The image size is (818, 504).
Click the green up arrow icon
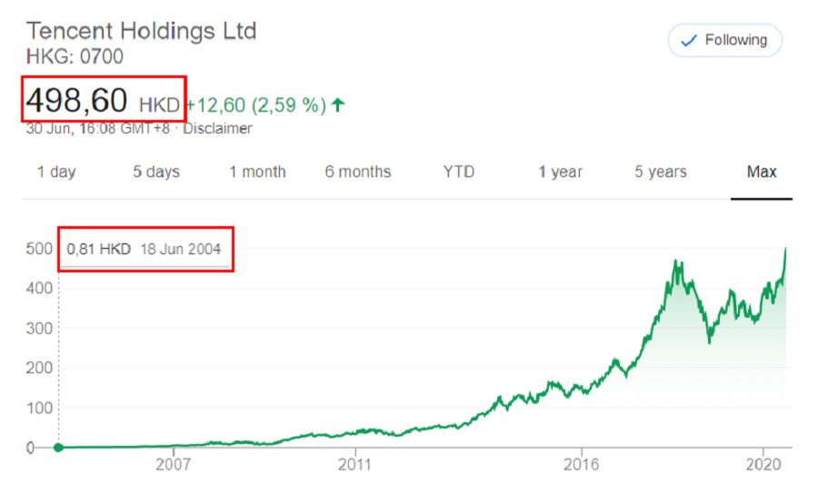pyautogui.click(x=338, y=105)
